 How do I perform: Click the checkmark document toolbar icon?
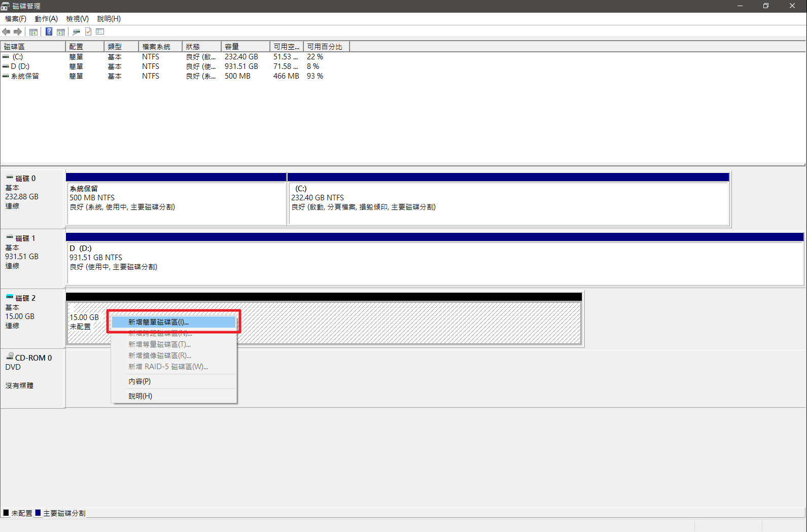coord(88,32)
